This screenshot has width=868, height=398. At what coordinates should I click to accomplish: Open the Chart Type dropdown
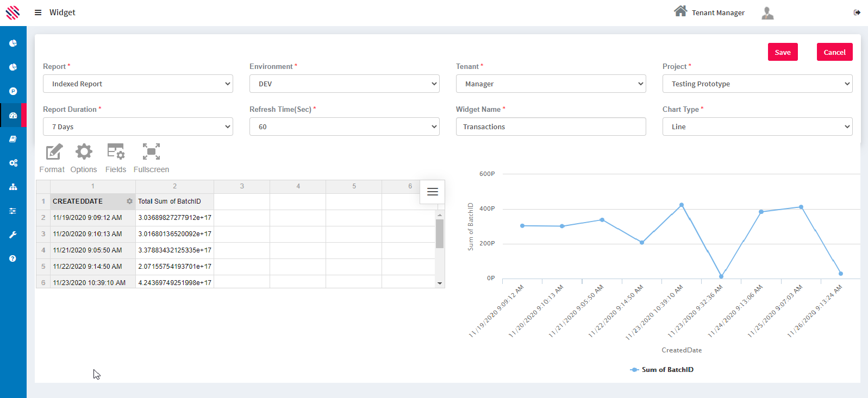tap(757, 127)
